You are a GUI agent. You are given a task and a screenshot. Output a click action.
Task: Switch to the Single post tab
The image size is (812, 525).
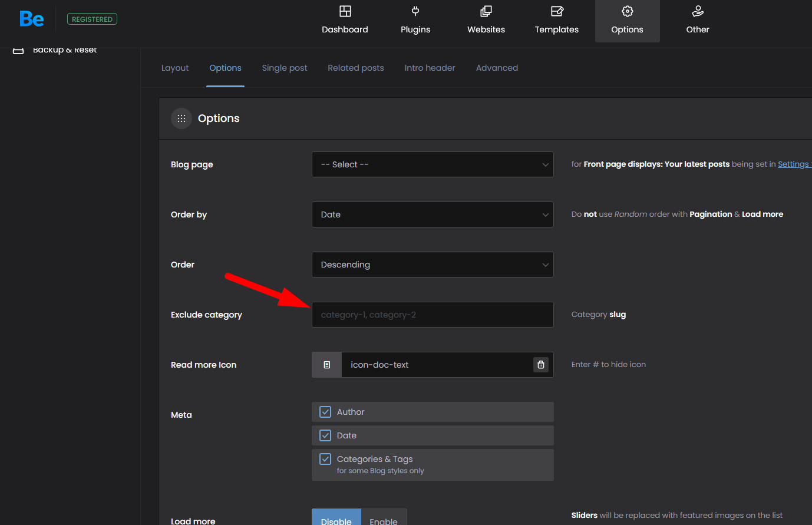[x=285, y=68]
